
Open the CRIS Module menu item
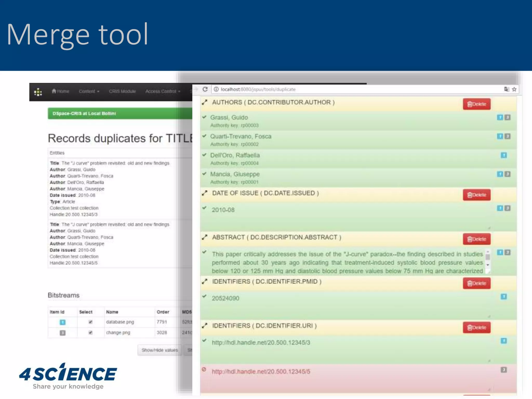pos(122,91)
